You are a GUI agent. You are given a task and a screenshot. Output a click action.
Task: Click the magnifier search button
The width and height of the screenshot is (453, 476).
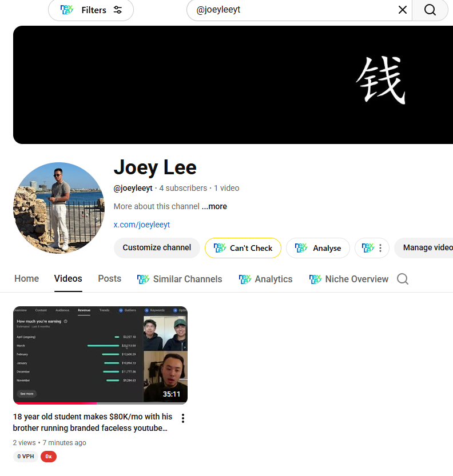coord(430,10)
